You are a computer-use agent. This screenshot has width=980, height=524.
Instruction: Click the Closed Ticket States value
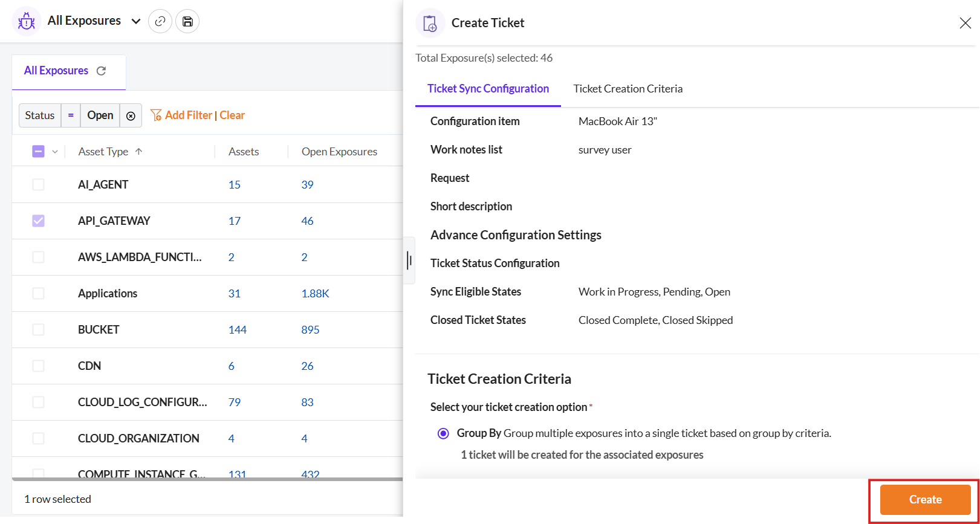(x=655, y=320)
